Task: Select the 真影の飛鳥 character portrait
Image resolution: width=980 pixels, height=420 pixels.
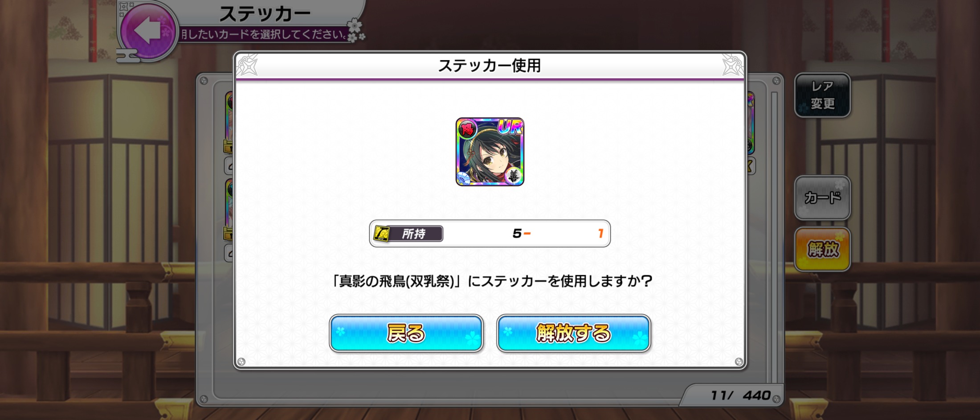Action: [490, 152]
